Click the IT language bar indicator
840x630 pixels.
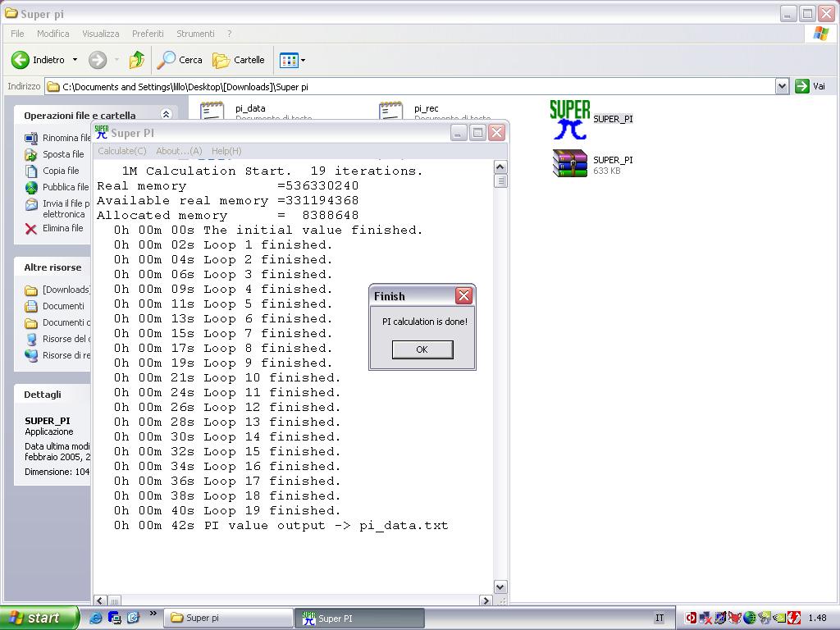(660, 619)
